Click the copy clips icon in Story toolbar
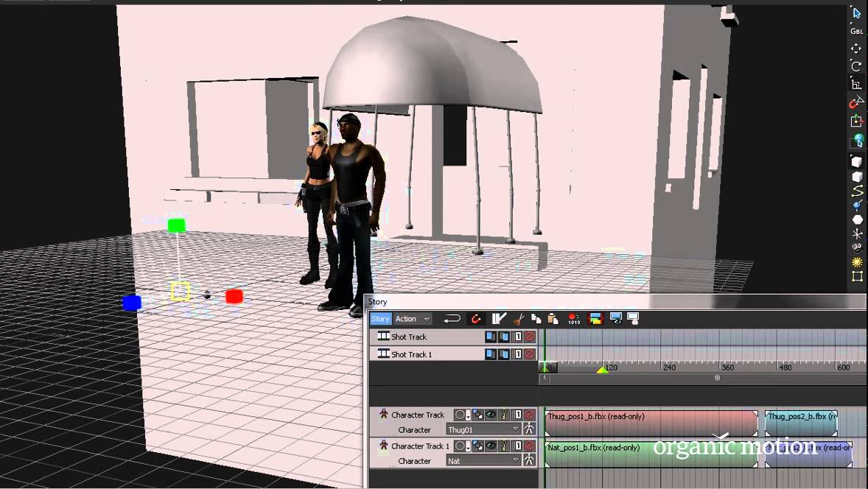Viewport: 868px width, 489px height. (536, 319)
